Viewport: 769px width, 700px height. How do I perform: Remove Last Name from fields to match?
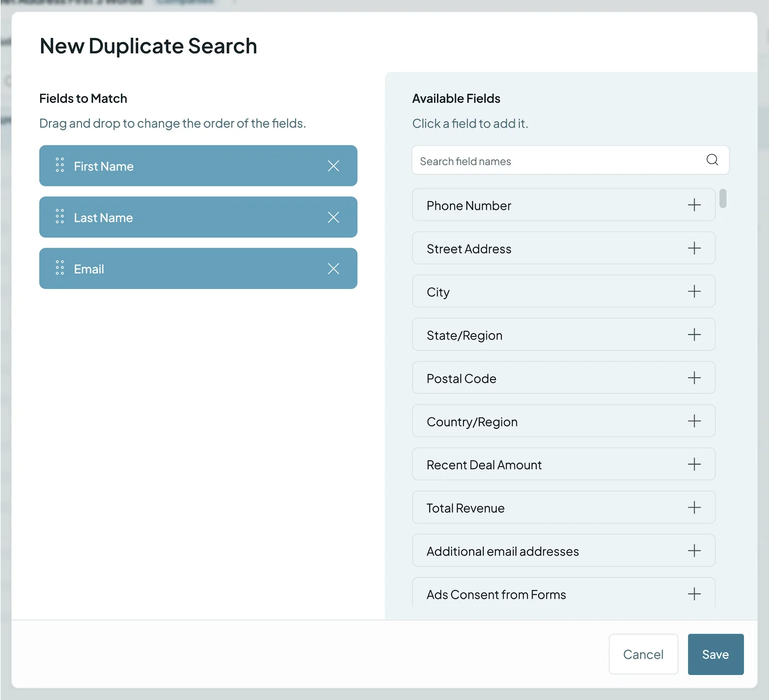click(334, 217)
